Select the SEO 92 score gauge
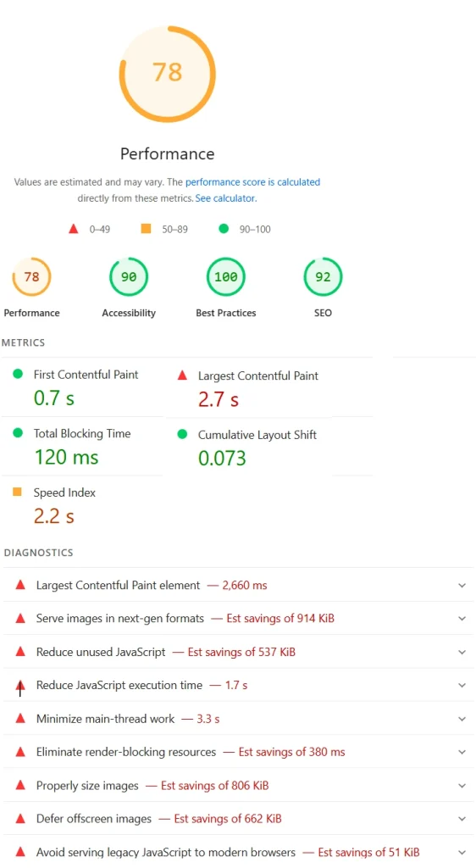 [323, 276]
